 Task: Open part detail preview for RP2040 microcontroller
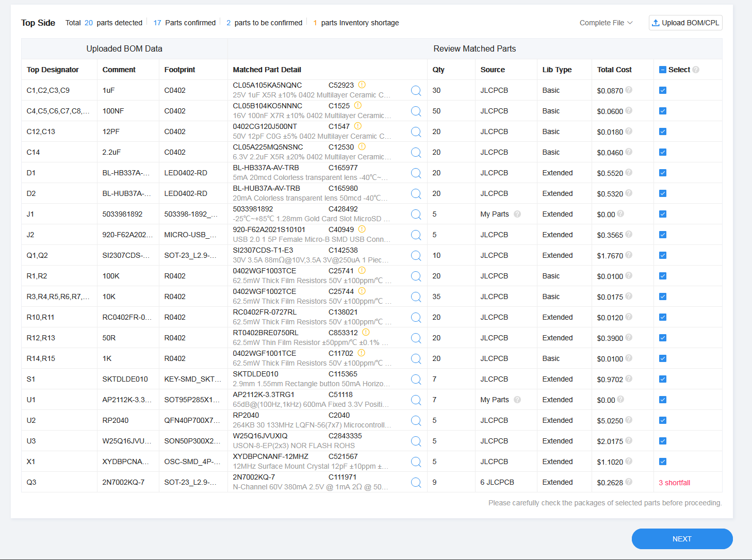(416, 420)
